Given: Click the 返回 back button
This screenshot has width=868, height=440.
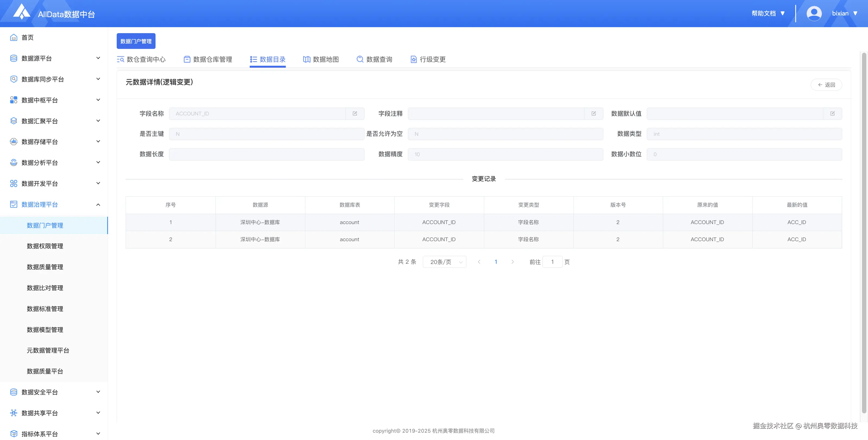Looking at the screenshot, I should (826, 85).
